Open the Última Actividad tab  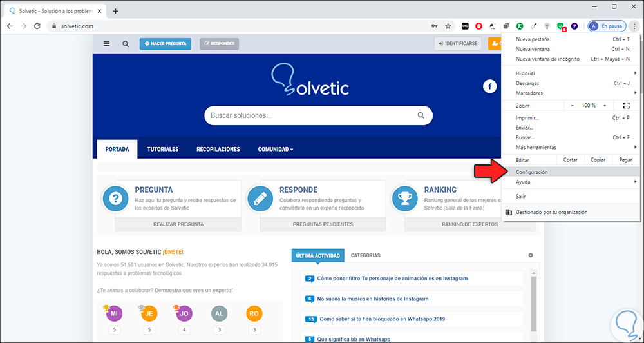318,255
